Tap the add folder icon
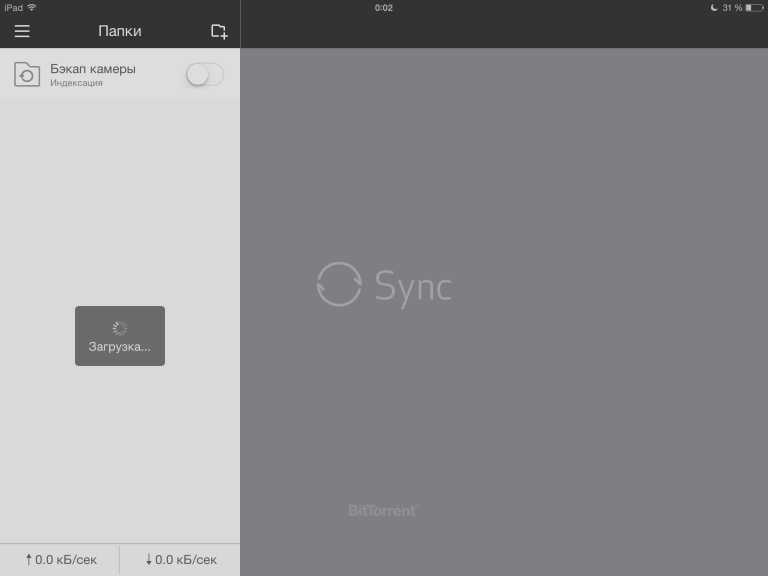 [219, 31]
